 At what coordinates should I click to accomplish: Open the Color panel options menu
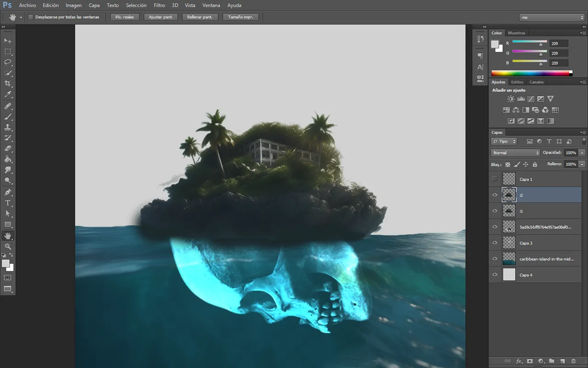pos(583,33)
